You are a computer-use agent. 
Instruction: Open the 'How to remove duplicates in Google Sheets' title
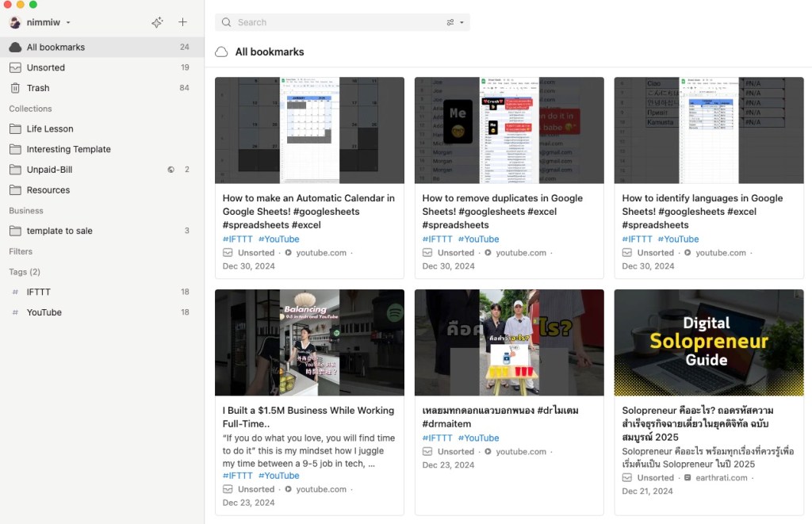pos(502,211)
